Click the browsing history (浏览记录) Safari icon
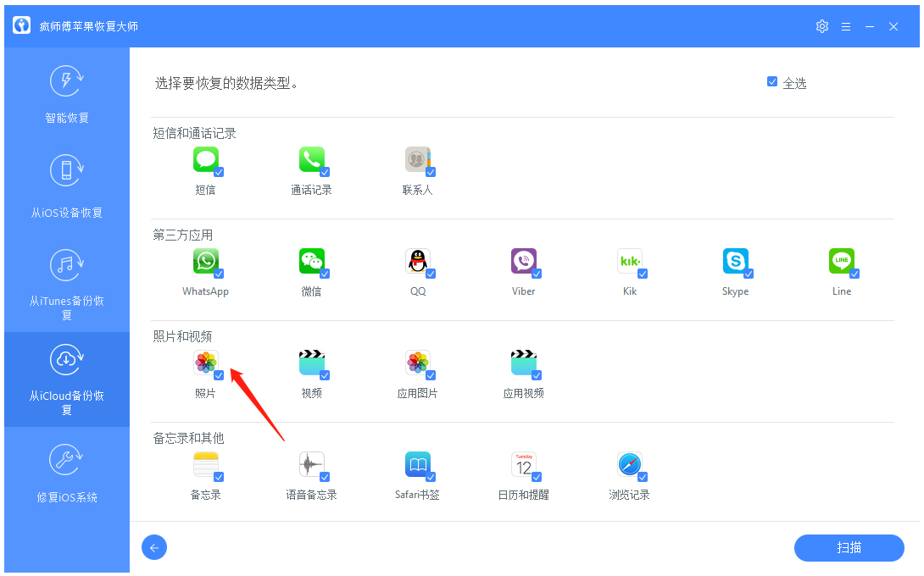The width and height of the screenshot is (924, 576). click(630, 465)
